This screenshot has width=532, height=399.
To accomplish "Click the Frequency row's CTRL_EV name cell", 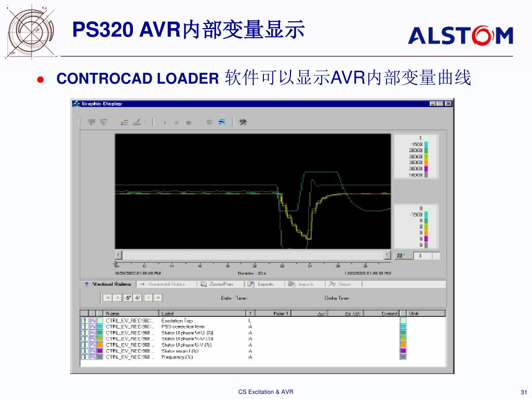I will click(129, 357).
